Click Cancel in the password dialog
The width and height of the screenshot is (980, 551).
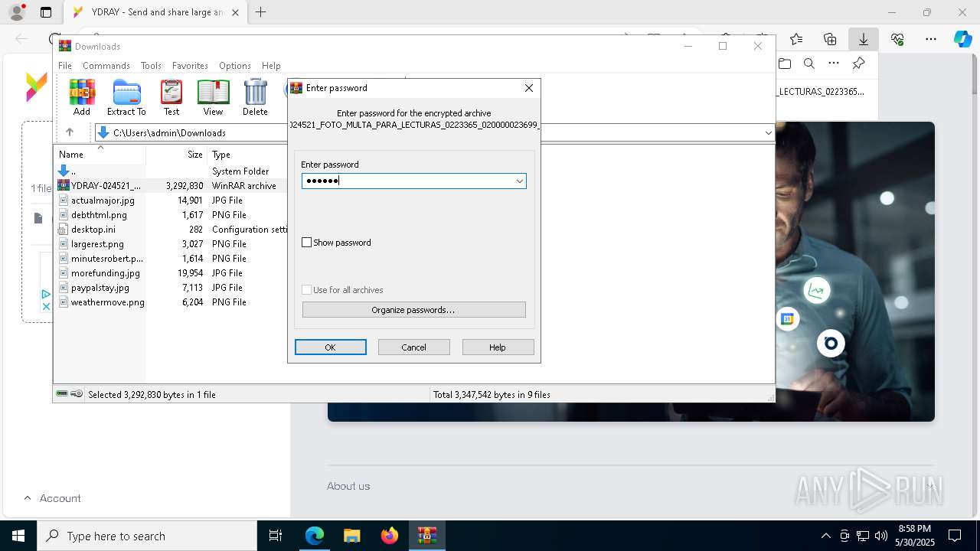coord(414,347)
